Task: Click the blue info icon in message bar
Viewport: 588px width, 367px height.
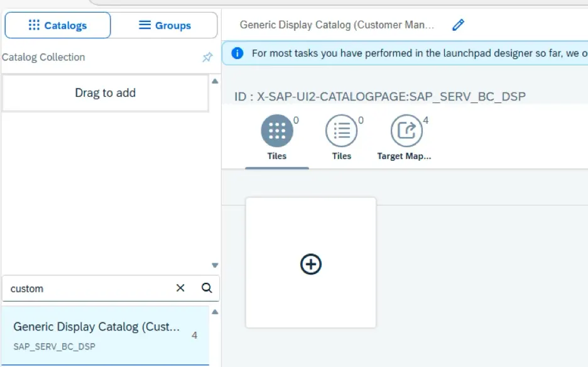Action: 237,53
